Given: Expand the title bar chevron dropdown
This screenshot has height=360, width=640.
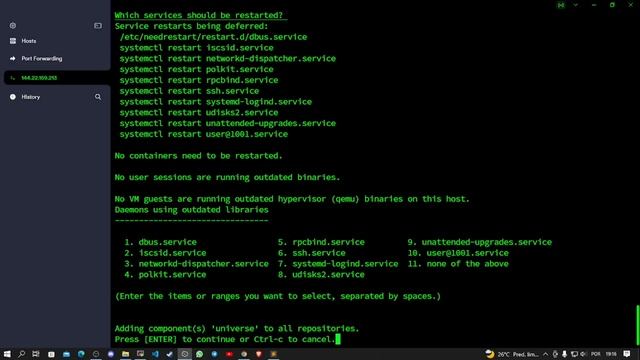Looking at the screenshot, I should point(576,5).
